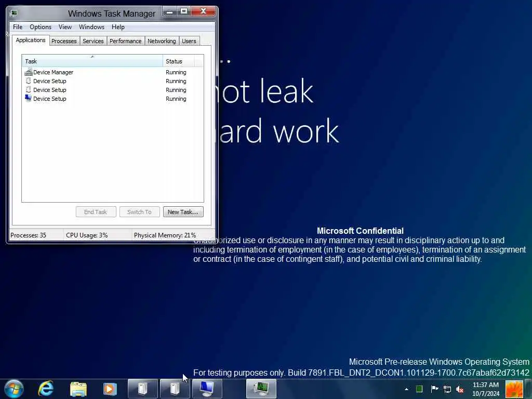
Task: Open Options menu in Task Manager
Action: [41, 27]
